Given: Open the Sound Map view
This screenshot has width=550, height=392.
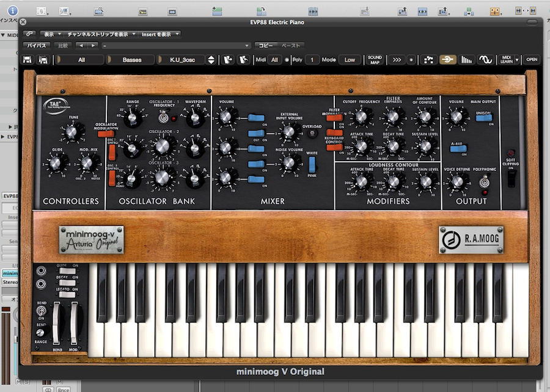Looking at the screenshot, I should pos(375,60).
